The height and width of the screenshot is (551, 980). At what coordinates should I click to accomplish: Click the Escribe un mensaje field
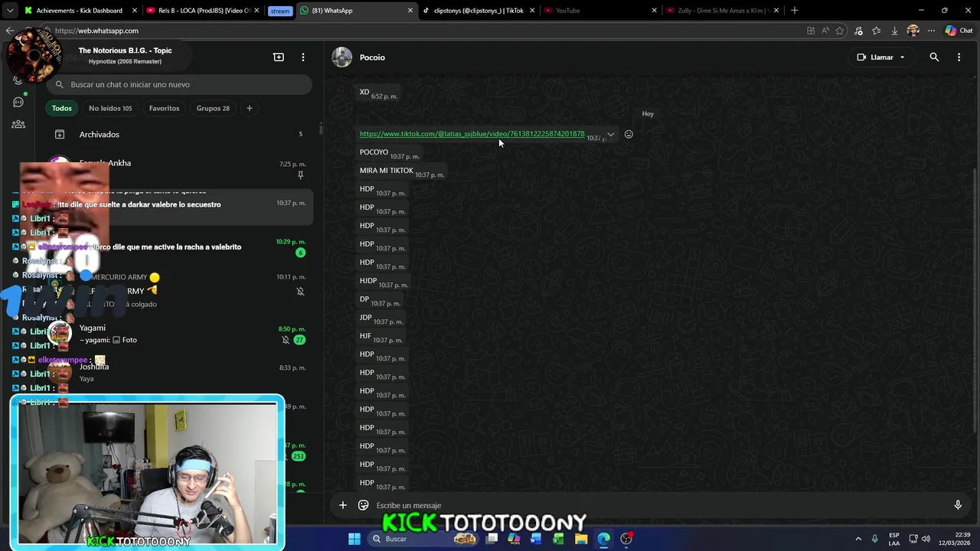(658, 505)
